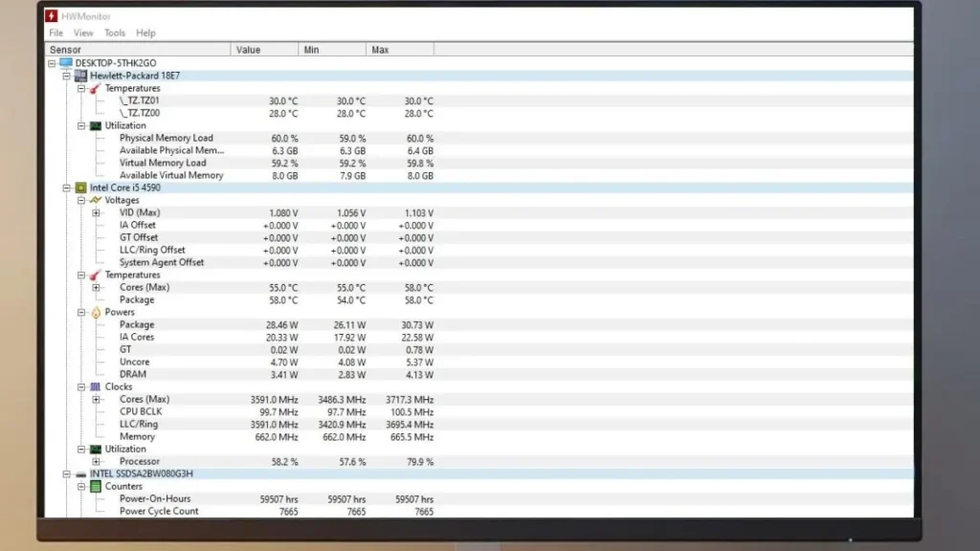Click the Voltages sensor icon
The width and height of the screenshot is (980, 551).
(x=96, y=200)
